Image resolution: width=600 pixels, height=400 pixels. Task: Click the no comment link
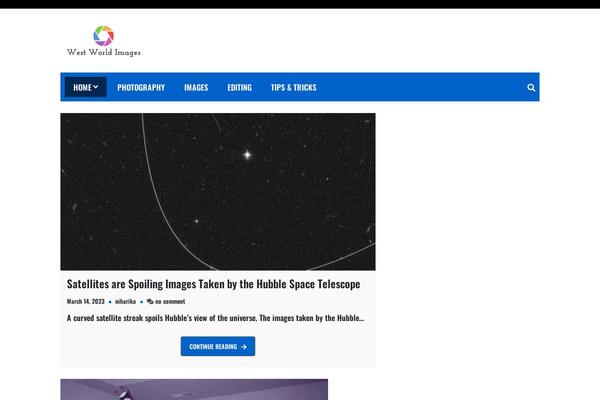tap(166, 301)
